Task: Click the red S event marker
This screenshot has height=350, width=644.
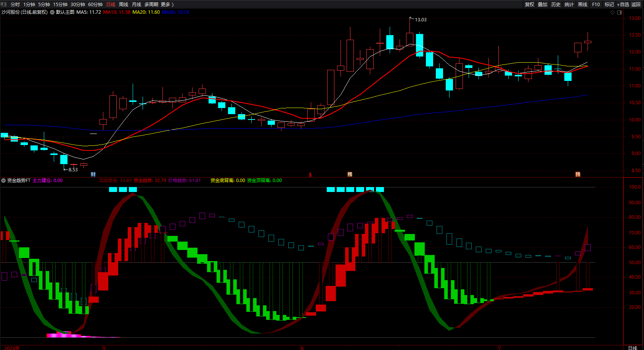Action: click(310, 175)
